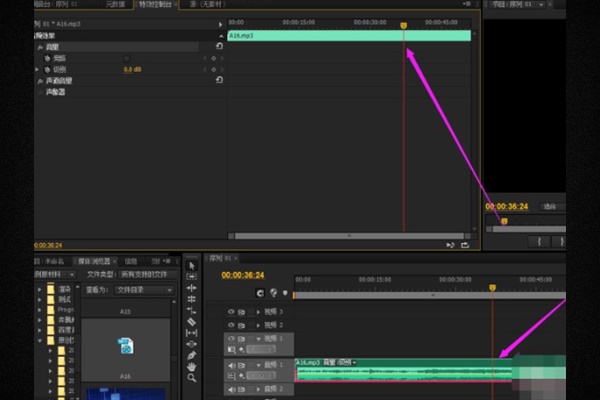Select the Pen tool in toolbar
Viewport: 600px width, 400px height.
pos(192,354)
